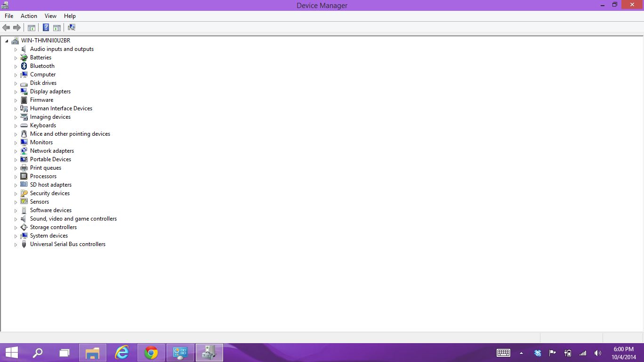Open Action Center flag icon
Image resolution: width=644 pixels, height=362 pixels.
coord(553,353)
